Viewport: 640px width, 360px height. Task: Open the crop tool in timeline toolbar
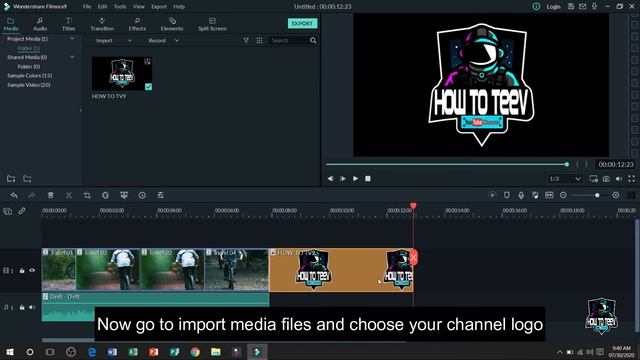pos(87,196)
